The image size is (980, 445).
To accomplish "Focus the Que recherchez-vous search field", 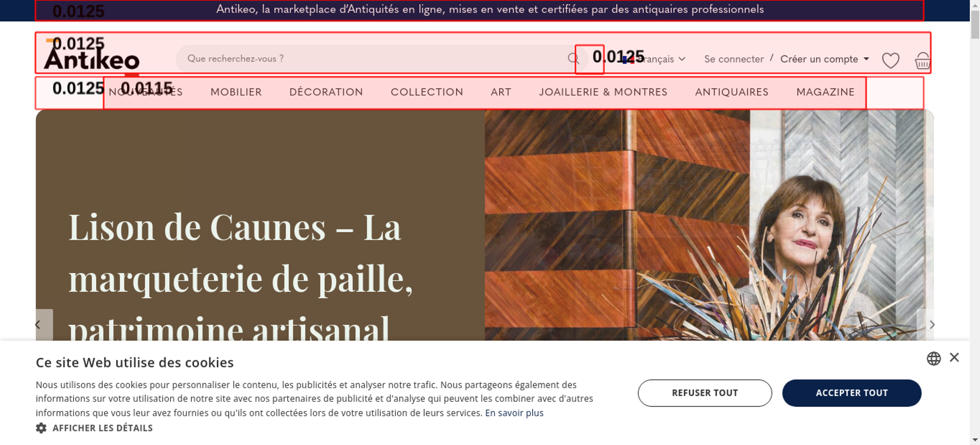I will tap(375, 59).
